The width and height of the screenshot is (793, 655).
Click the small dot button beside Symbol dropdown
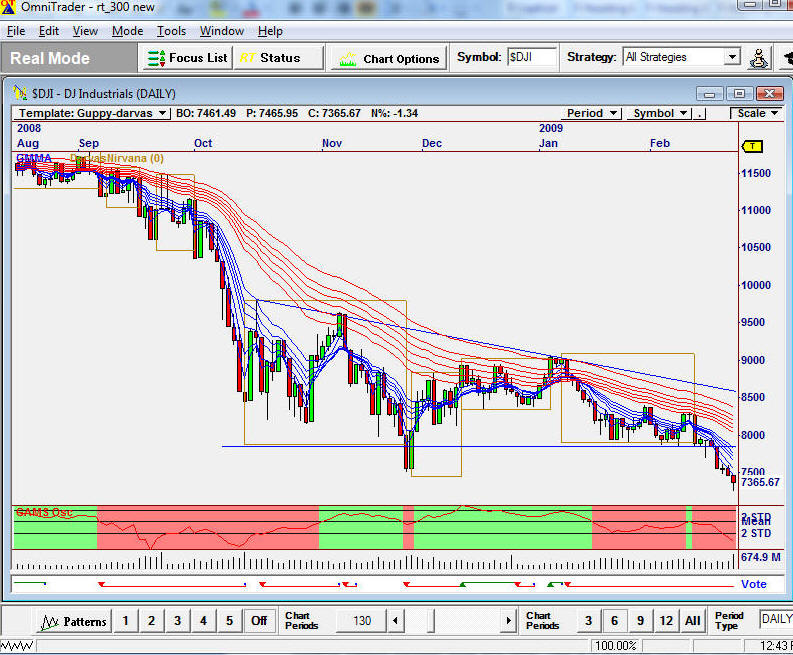click(x=699, y=113)
